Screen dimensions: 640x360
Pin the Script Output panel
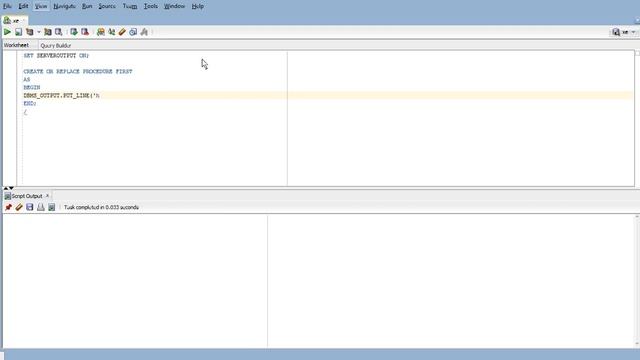tap(8, 207)
